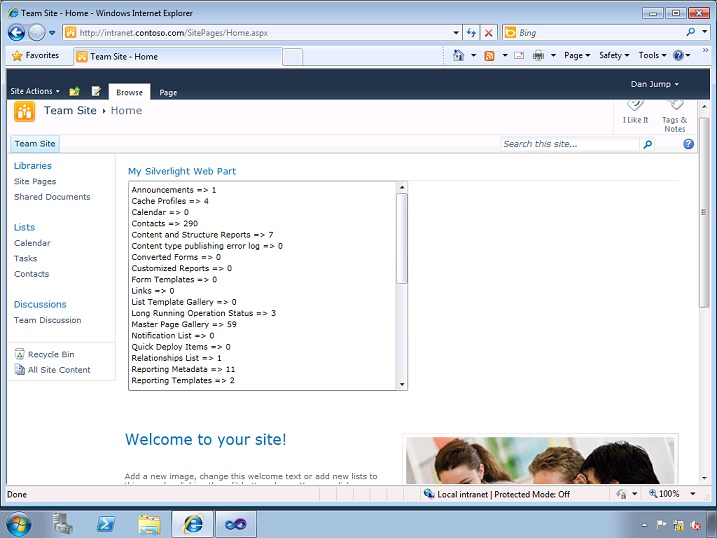Image resolution: width=717 pixels, height=538 pixels.
Task: Expand the Print options dropdown arrow
Action: 553,56
